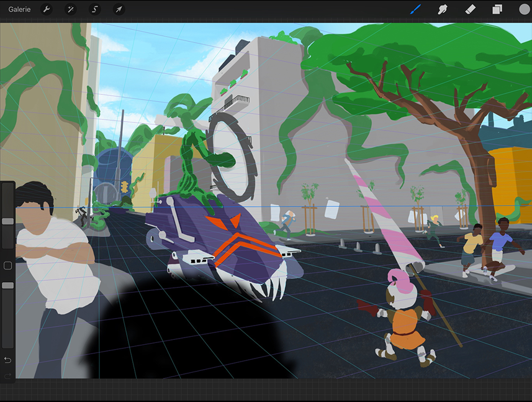The width and height of the screenshot is (532, 402).
Task: Activate the Selection tool
Action: [94, 9]
